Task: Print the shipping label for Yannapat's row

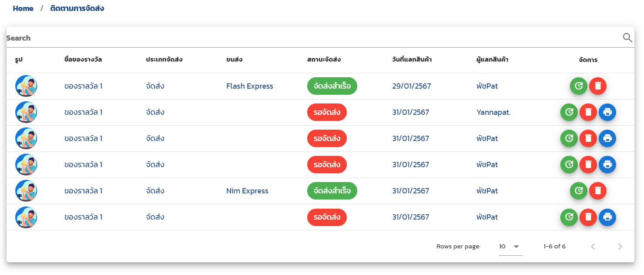Action: pos(607,112)
